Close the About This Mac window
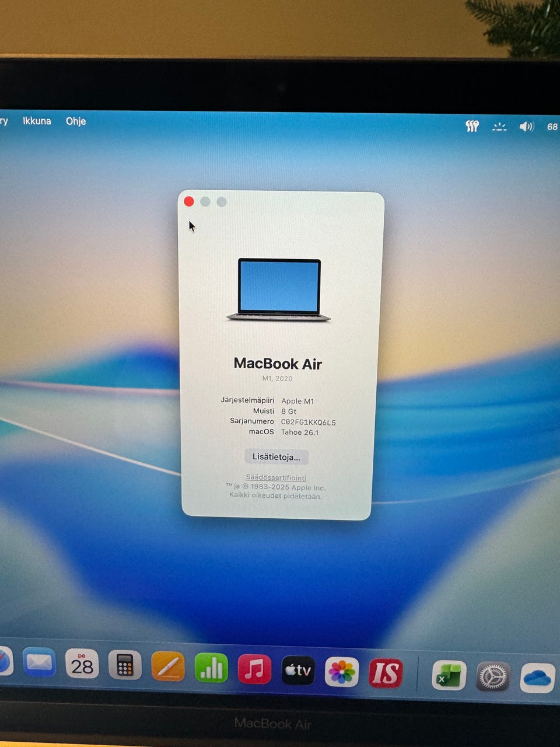This screenshot has width=560, height=747. [x=189, y=201]
